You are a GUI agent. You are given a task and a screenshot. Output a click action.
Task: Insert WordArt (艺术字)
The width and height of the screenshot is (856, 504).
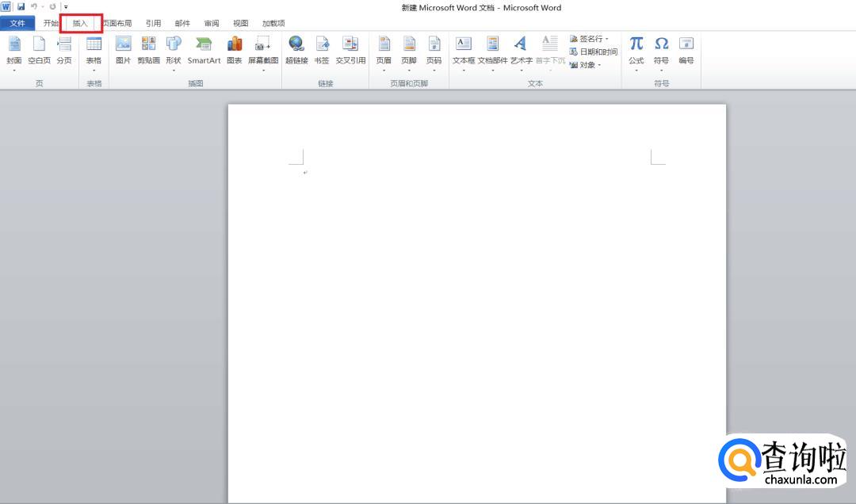tap(522, 54)
